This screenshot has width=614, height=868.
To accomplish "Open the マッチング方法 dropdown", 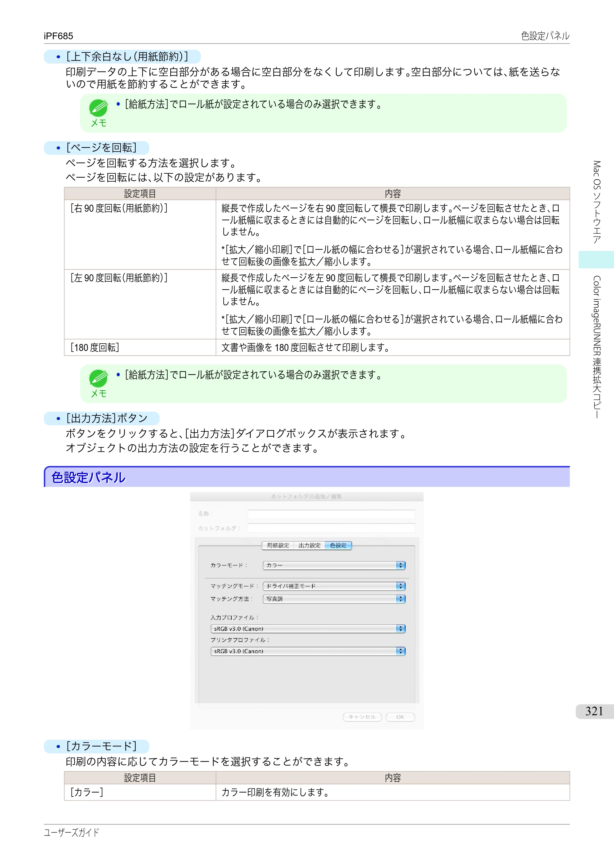I will click(x=334, y=599).
